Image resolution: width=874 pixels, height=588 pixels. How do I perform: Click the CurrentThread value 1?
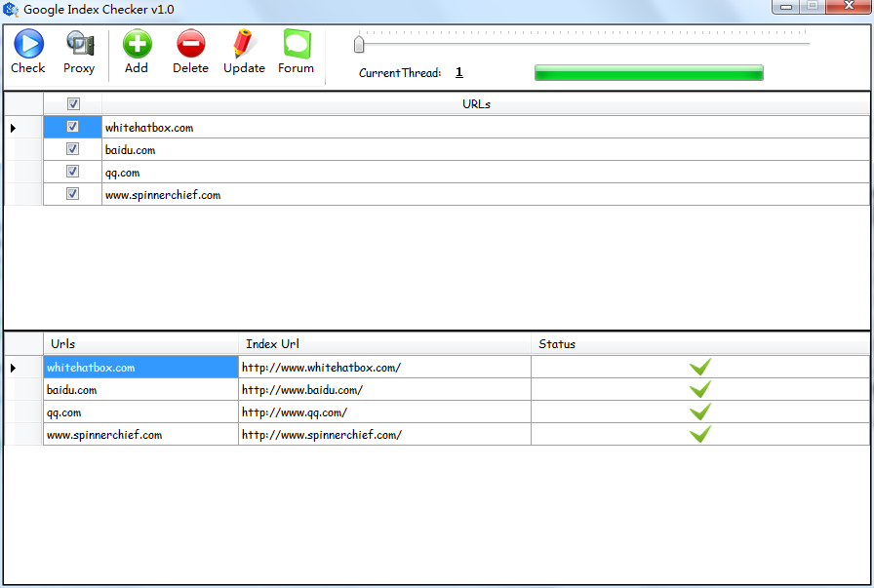point(458,72)
